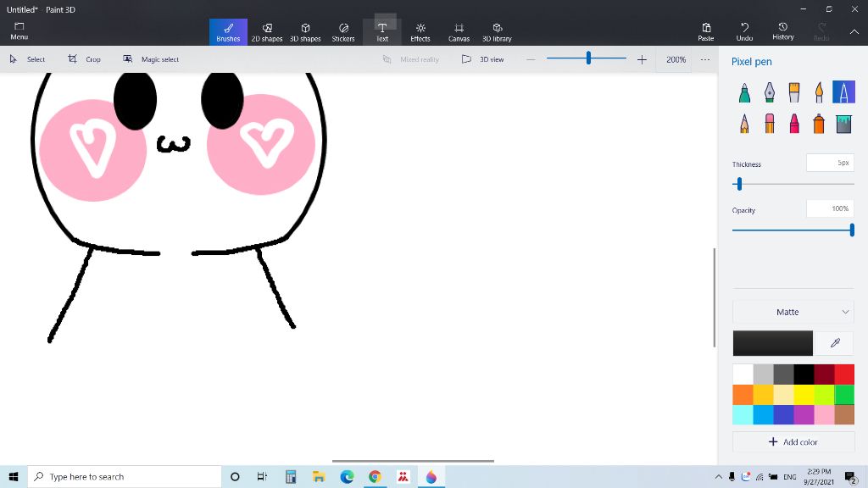Open the Canvas tab
Viewport: 868px width, 488px height.
459,32
